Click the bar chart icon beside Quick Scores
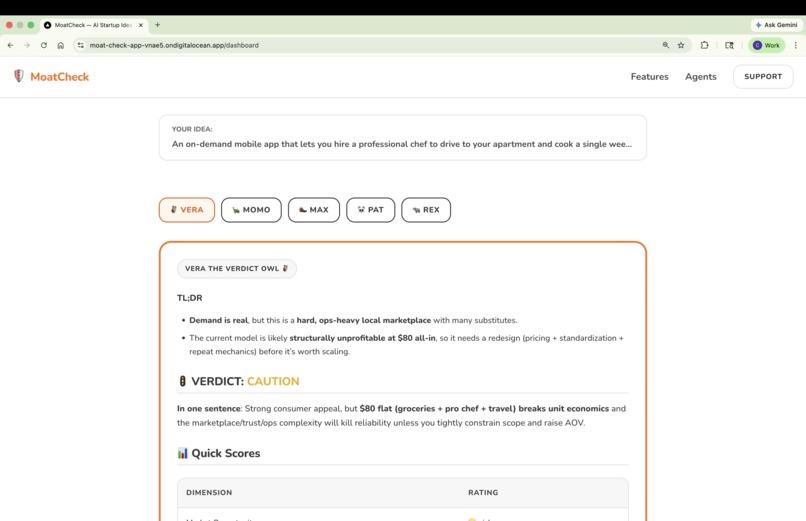The height and width of the screenshot is (521, 806). tap(182, 453)
